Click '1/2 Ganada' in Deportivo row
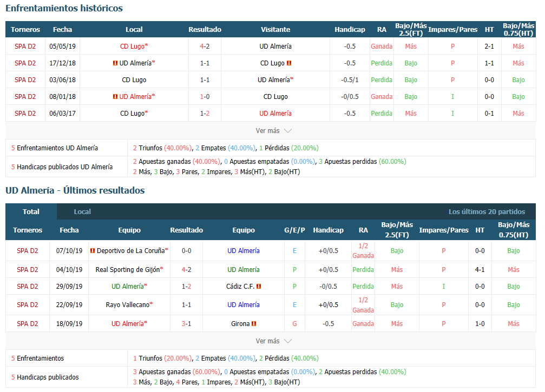 click(363, 251)
